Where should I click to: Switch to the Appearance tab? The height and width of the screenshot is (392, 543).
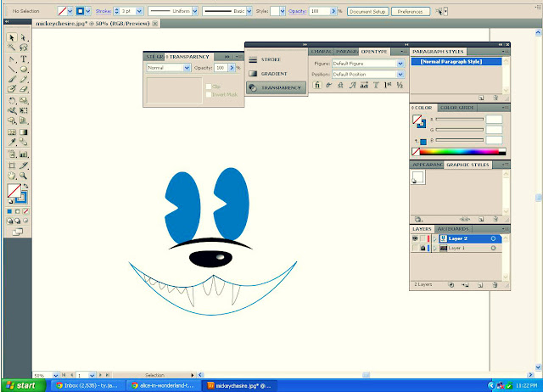coord(427,165)
